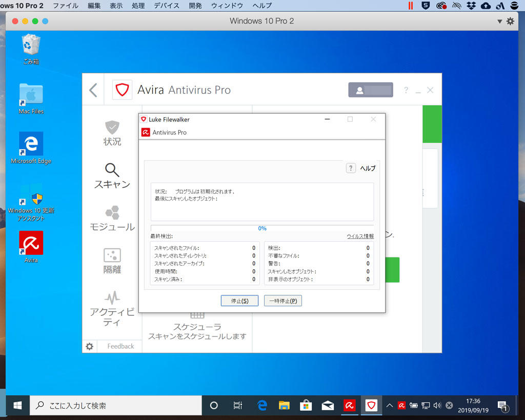This screenshot has width=525, height=420.
Task: Select the Avira desktop shortcut
Action: 31,247
